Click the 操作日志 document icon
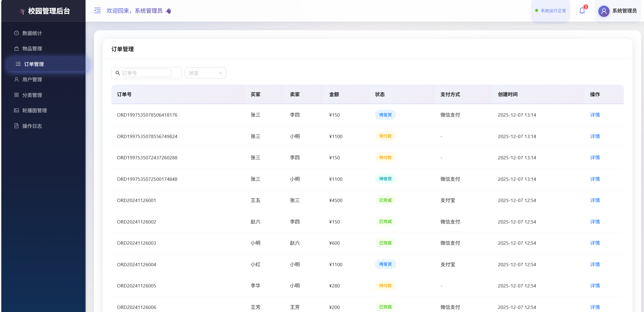 17,126
